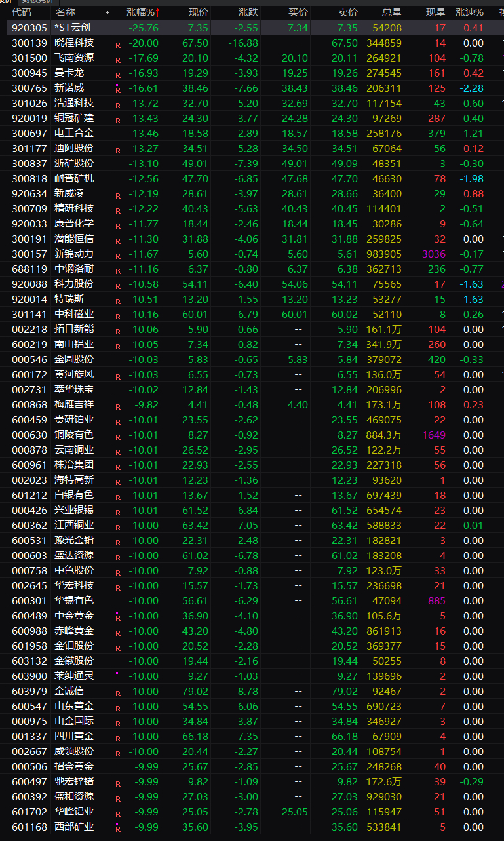Select the 华锡有色 stock name

click(74, 600)
